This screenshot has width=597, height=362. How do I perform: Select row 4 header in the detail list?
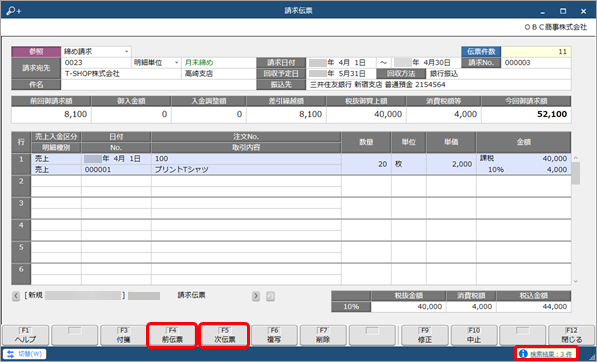pos(21,230)
